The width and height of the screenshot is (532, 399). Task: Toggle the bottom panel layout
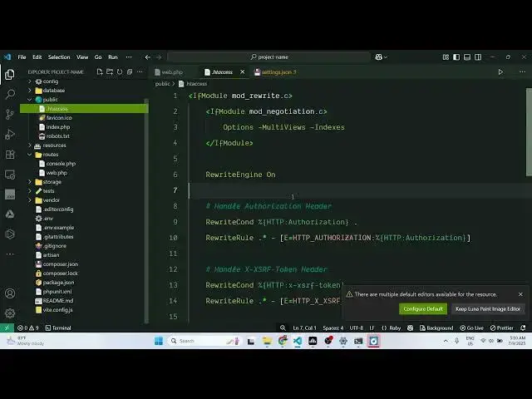467,57
